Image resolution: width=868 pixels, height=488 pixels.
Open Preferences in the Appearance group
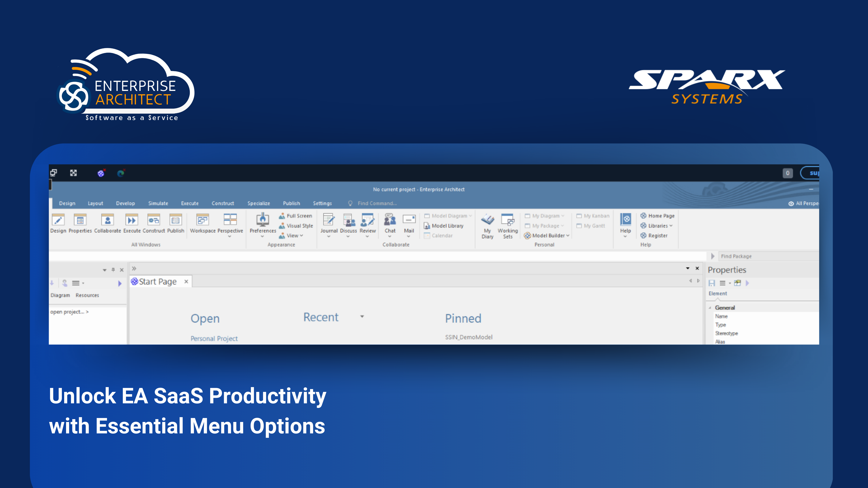tap(263, 220)
